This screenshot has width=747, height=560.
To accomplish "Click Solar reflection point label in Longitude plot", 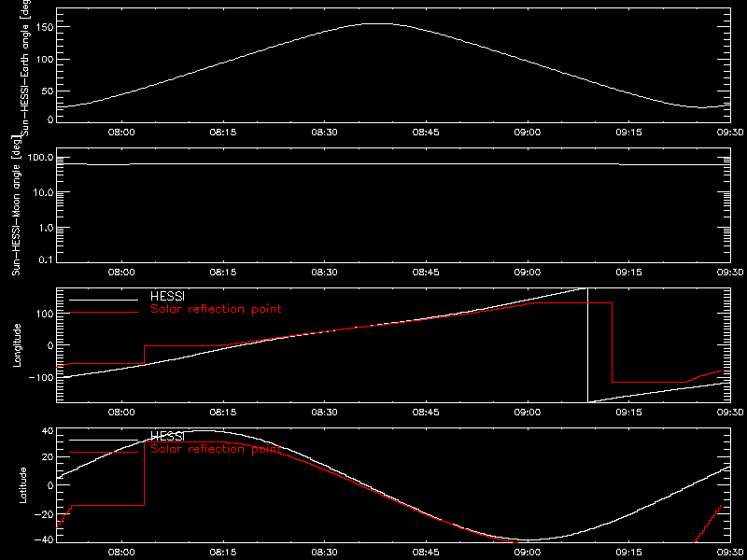I will (216, 309).
